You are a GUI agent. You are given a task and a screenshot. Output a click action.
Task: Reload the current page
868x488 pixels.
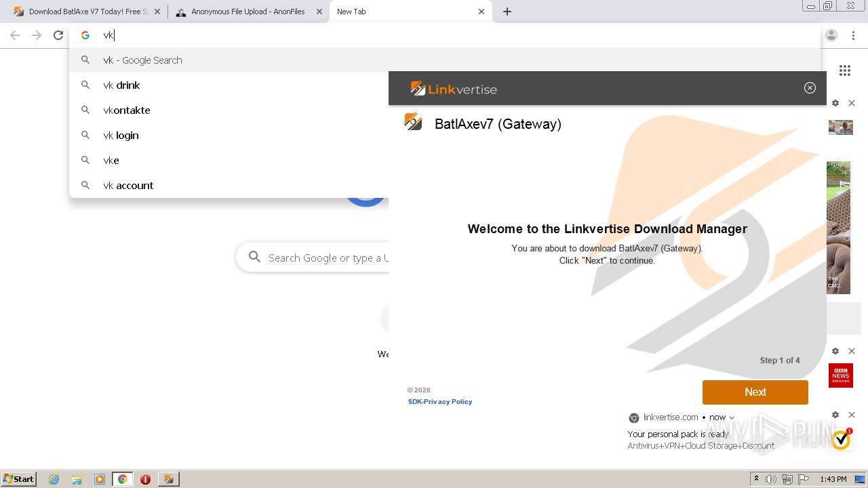[x=58, y=35]
